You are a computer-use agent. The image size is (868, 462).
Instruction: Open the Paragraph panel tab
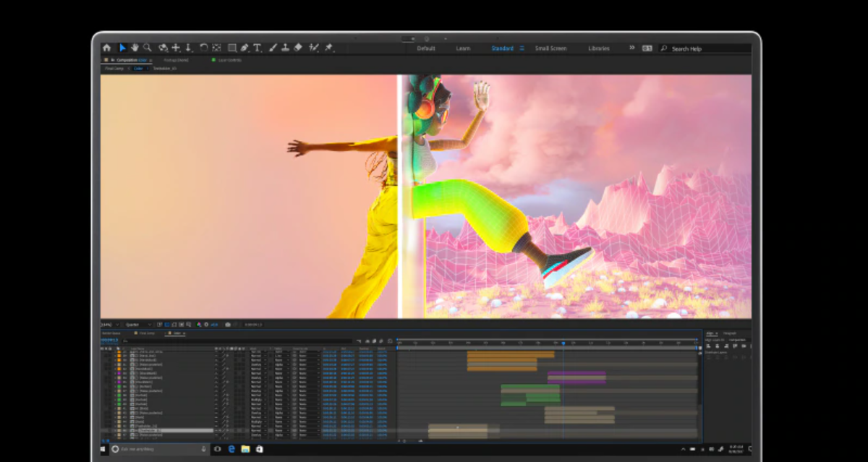(729, 333)
